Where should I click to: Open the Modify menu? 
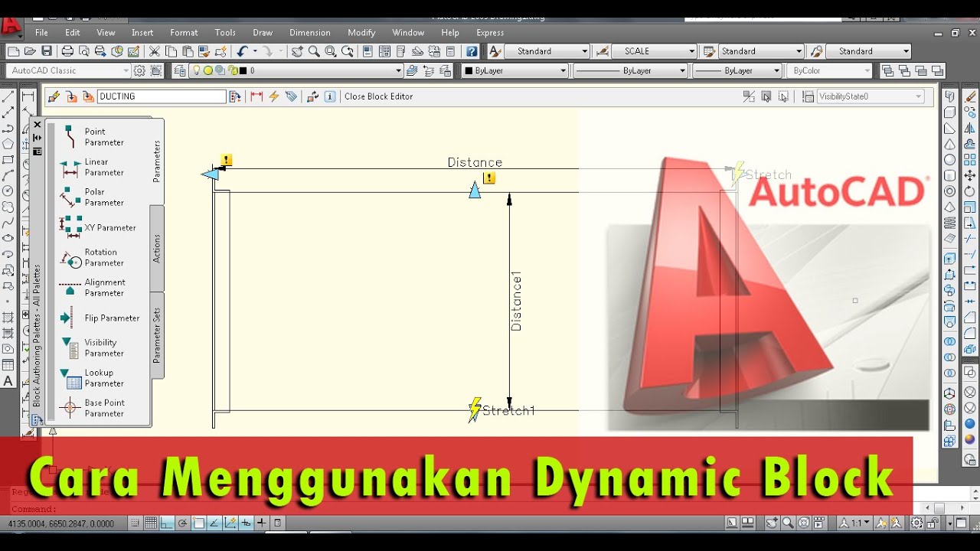[x=361, y=33]
